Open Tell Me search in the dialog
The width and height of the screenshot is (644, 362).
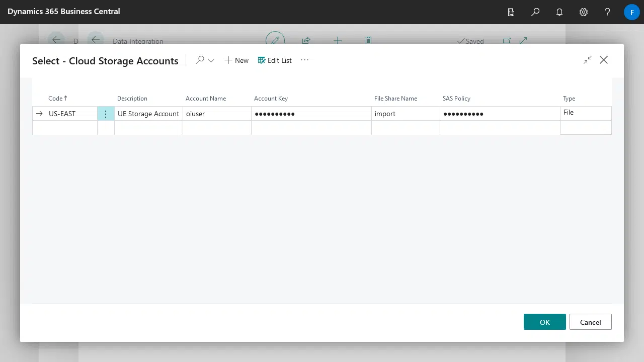[x=200, y=60]
